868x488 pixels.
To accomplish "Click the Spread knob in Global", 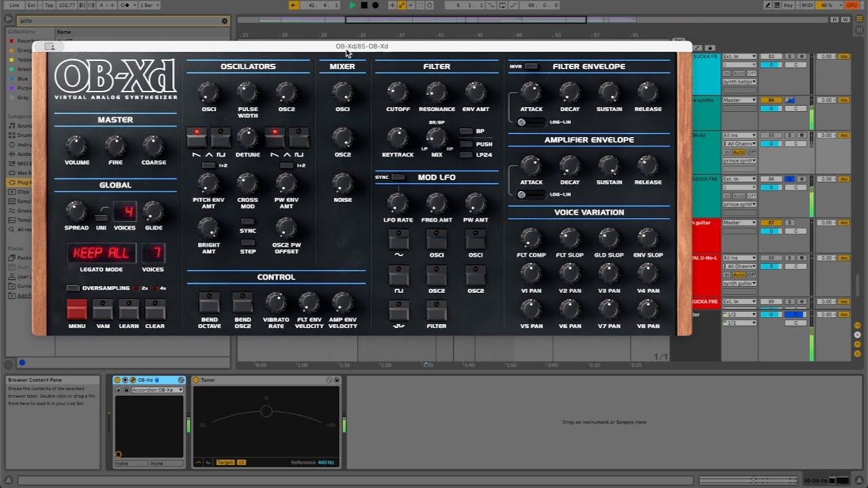I will (76, 211).
